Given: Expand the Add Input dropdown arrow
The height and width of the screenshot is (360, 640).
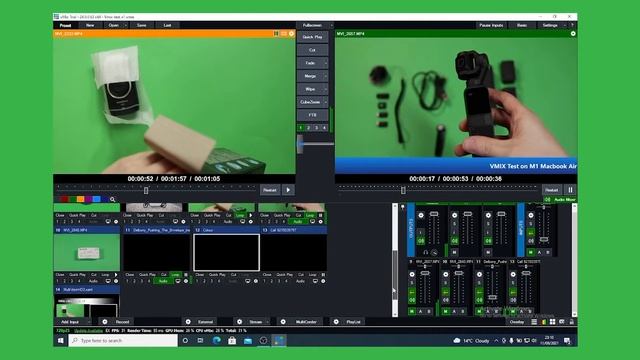Looking at the screenshot, I should click(x=89, y=322).
